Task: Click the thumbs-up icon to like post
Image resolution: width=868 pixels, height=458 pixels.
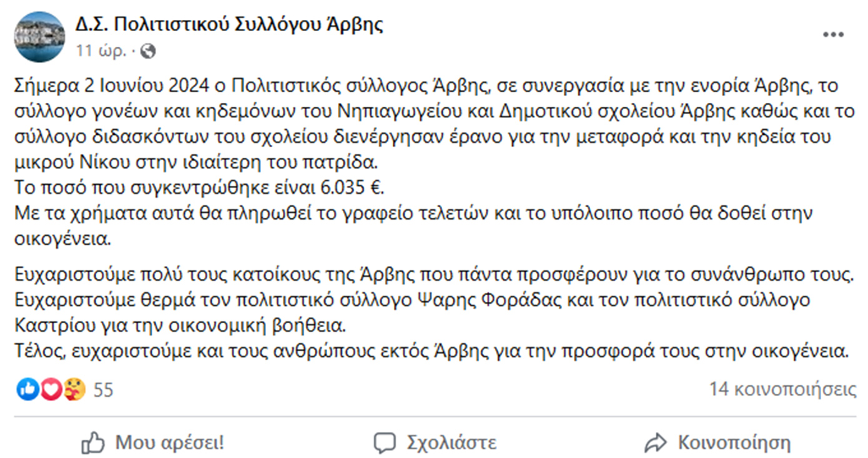Action: tap(93, 444)
